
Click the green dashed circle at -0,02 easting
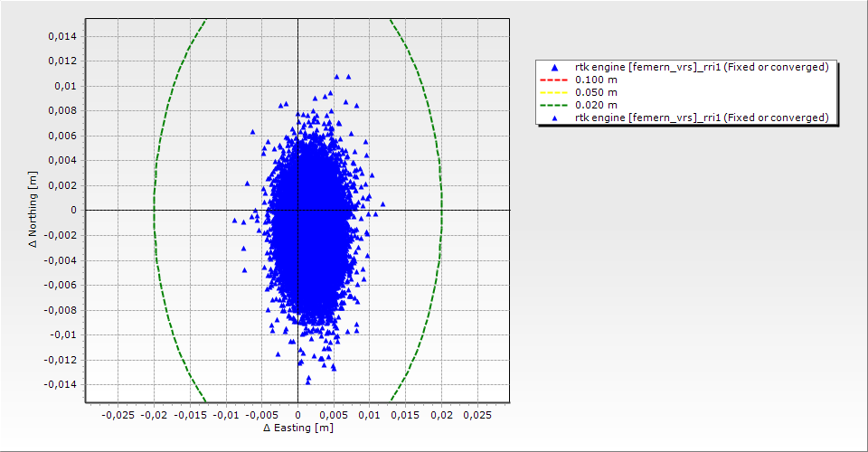point(154,210)
